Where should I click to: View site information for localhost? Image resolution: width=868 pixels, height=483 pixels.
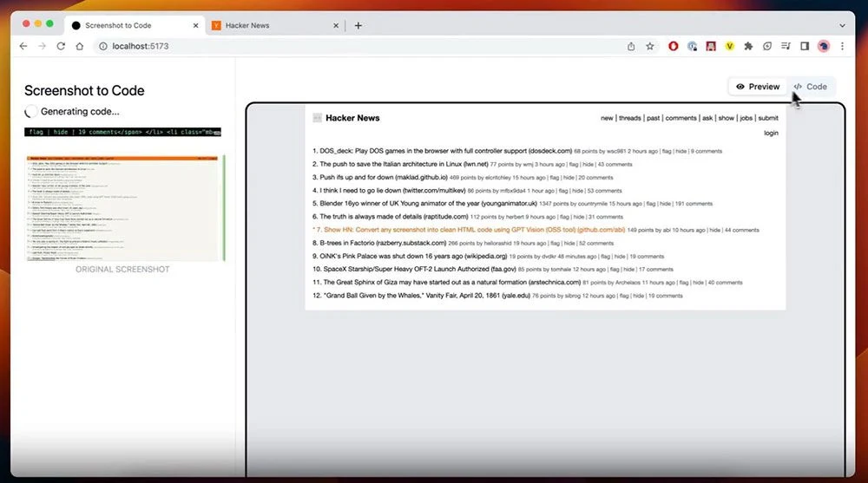(103, 47)
